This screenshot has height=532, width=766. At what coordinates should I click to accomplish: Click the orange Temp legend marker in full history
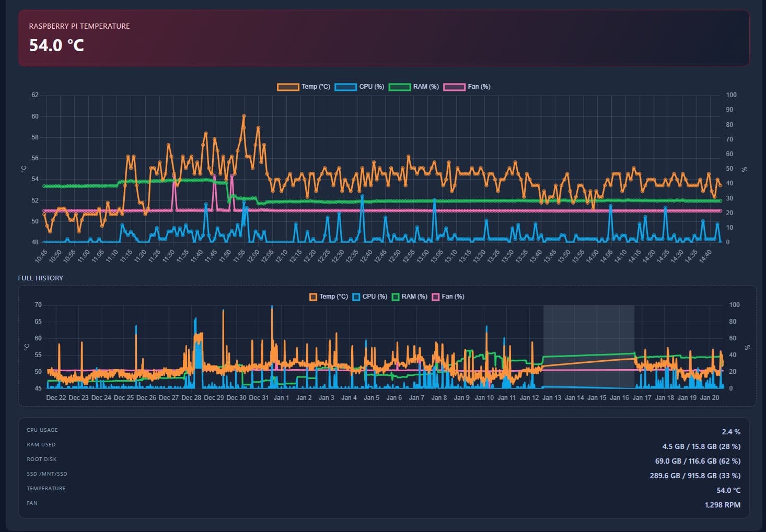(313, 296)
